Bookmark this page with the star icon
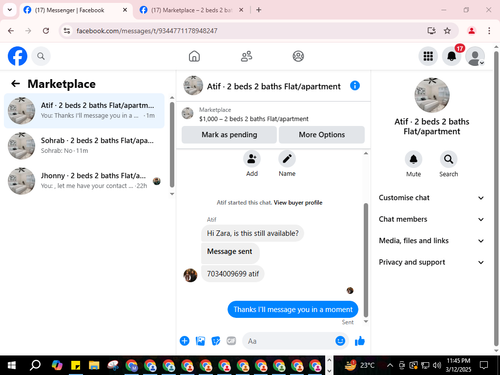The width and height of the screenshot is (500, 375). pos(447,31)
